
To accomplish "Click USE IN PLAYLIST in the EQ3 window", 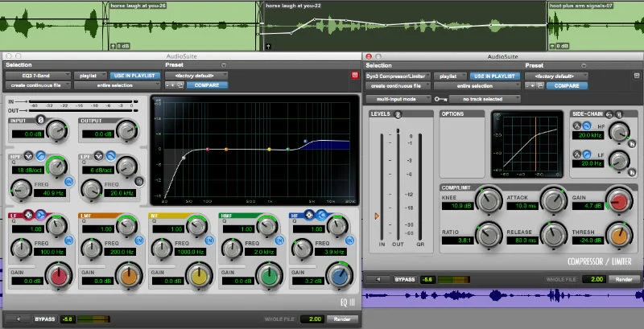I will [x=134, y=76].
